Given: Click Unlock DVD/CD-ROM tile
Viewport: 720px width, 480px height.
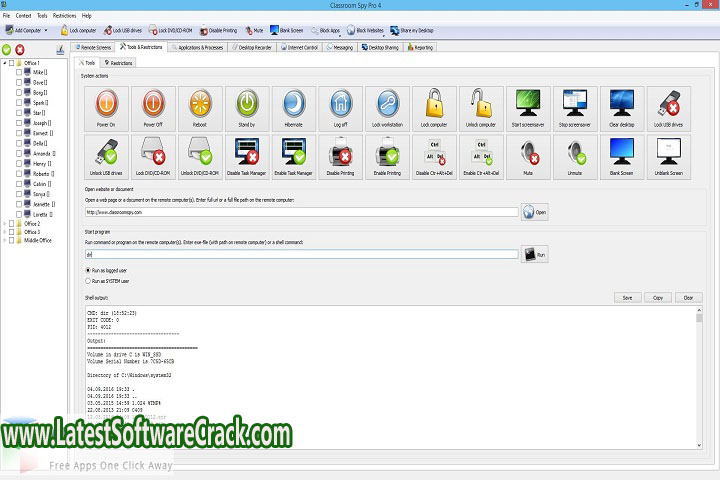Looking at the screenshot, I should pyautogui.click(x=200, y=157).
